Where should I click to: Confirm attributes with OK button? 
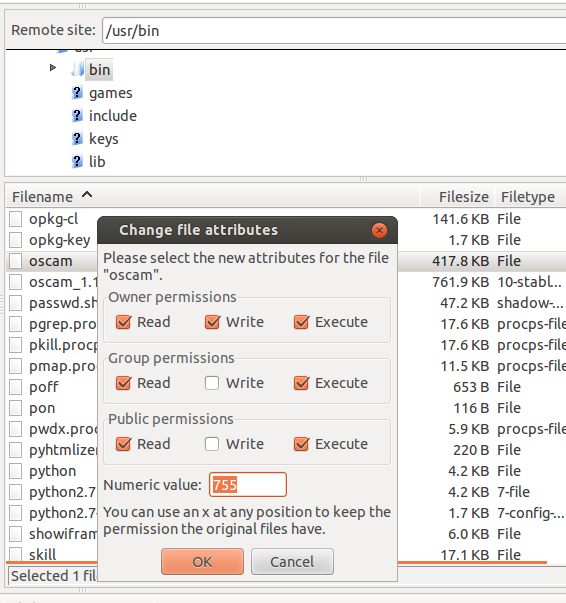tap(202, 562)
